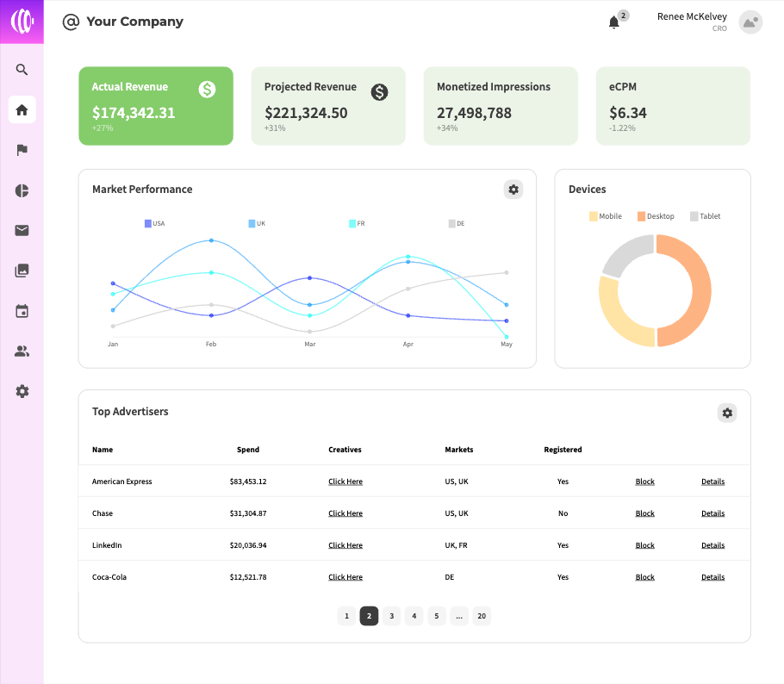784x684 pixels.
Task: Toggle the USA legend in chart
Action: coord(154,224)
